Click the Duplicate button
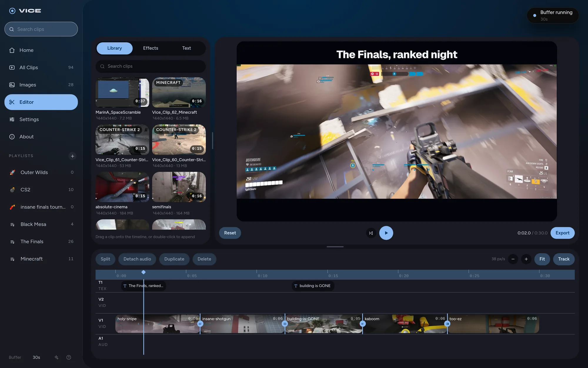 [x=174, y=259]
